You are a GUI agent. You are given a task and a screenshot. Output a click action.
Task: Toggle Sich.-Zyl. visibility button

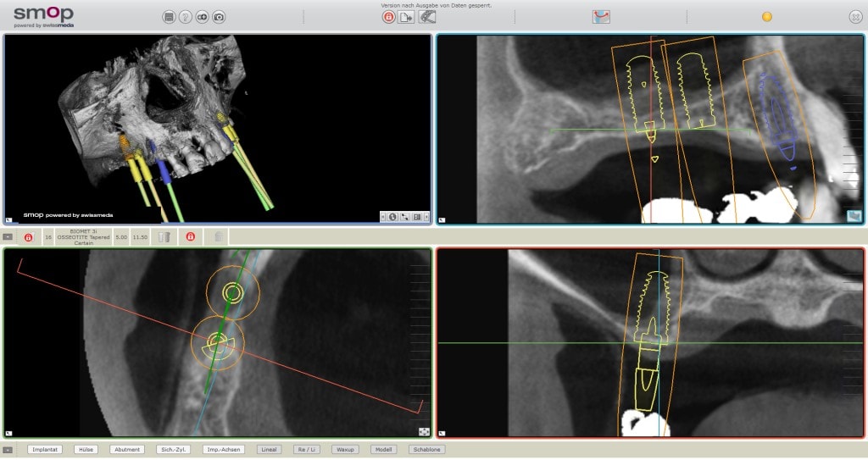173,450
